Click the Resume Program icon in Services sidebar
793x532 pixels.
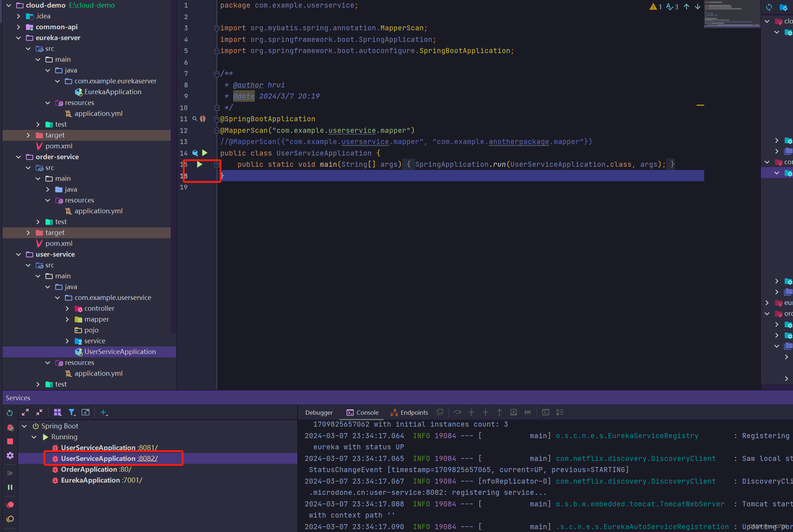click(x=10, y=473)
